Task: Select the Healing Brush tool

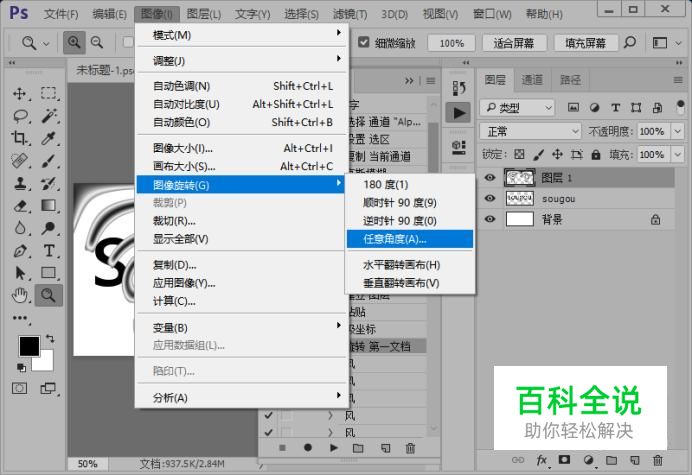Action: click(x=19, y=161)
